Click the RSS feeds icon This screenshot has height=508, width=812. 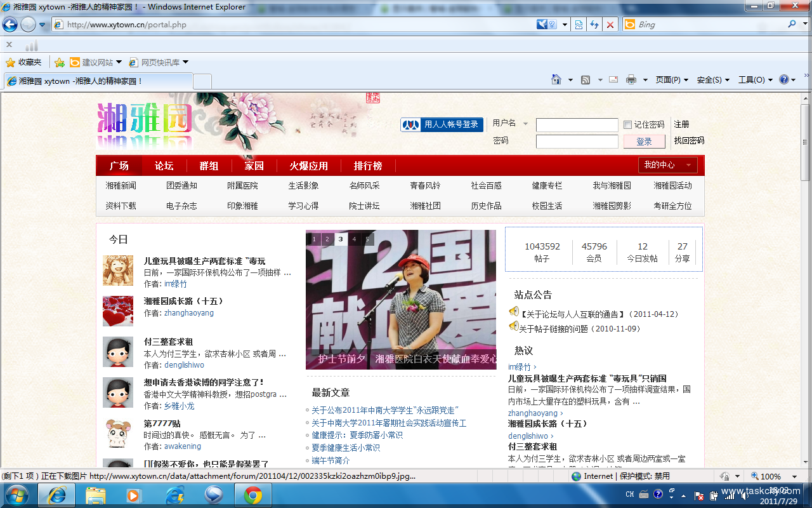point(586,79)
